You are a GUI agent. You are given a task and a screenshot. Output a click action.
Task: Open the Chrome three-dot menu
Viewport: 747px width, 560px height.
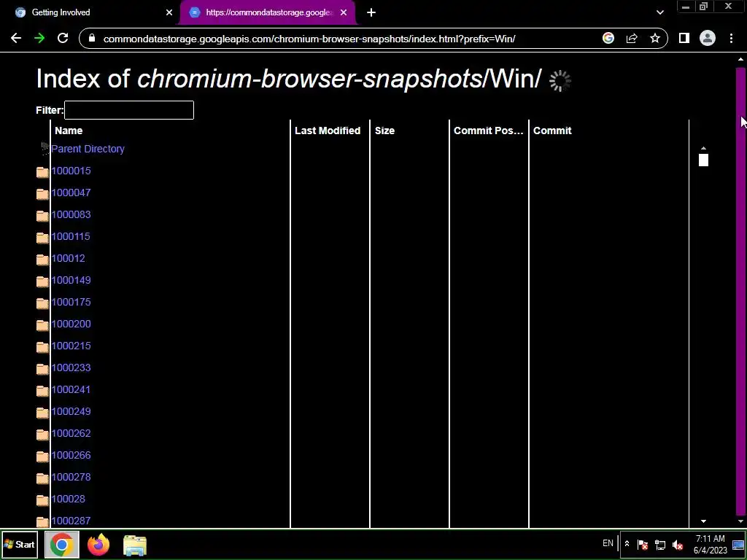tap(731, 39)
